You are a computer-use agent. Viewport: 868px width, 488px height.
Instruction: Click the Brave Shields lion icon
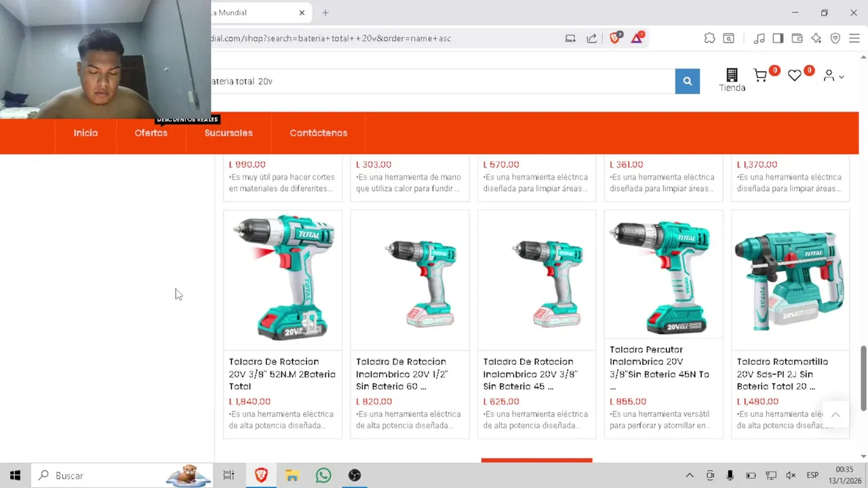coord(615,38)
